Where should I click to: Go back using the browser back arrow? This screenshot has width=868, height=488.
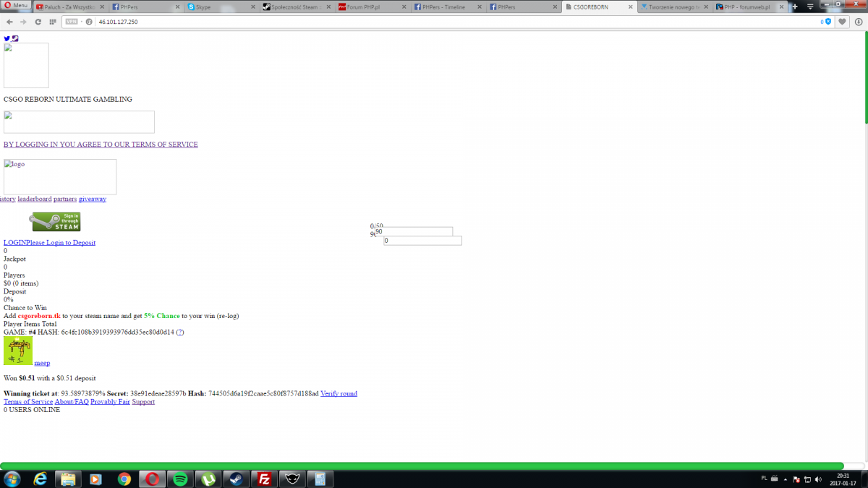click(x=10, y=22)
